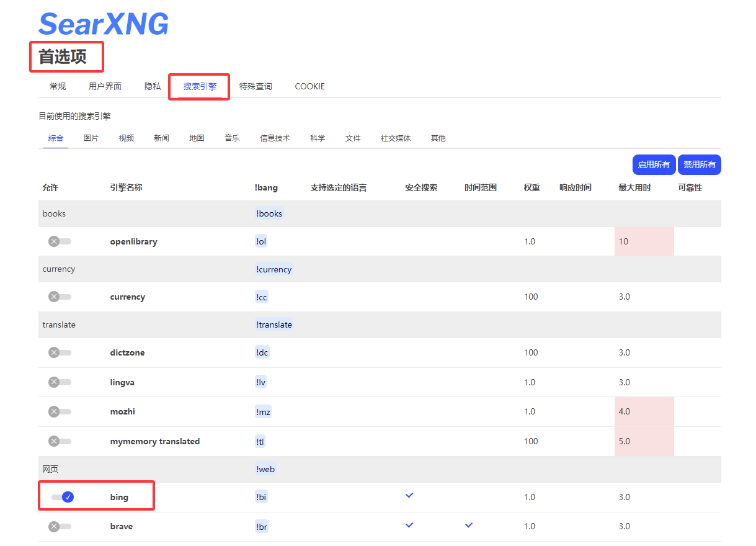This screenshot has width=756, height=546.
Task: Open the 隐私 tab
Action: [153, 86]
